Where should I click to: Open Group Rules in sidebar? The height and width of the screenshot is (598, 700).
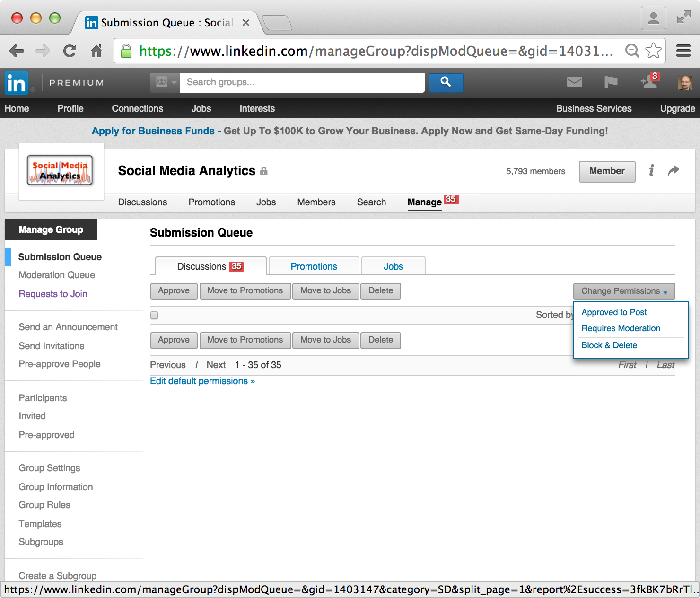44,505
